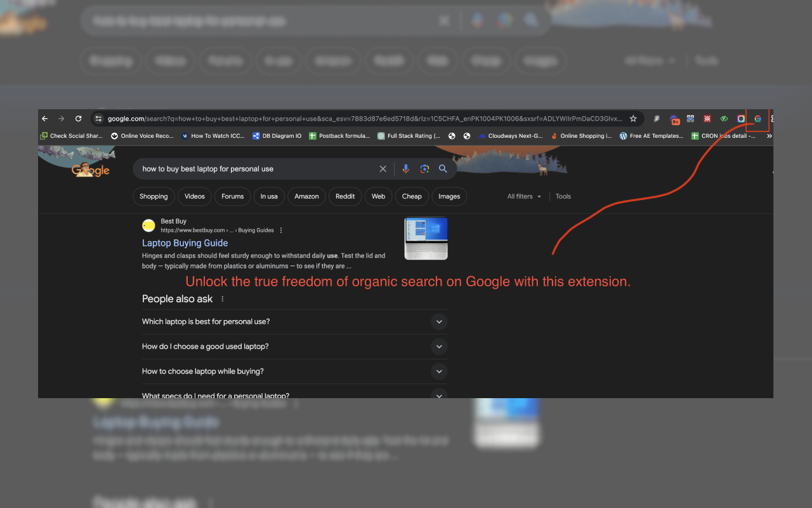Open Check Social Shar... bookmark
Screen dimensions: 812x508
(71, 136)
